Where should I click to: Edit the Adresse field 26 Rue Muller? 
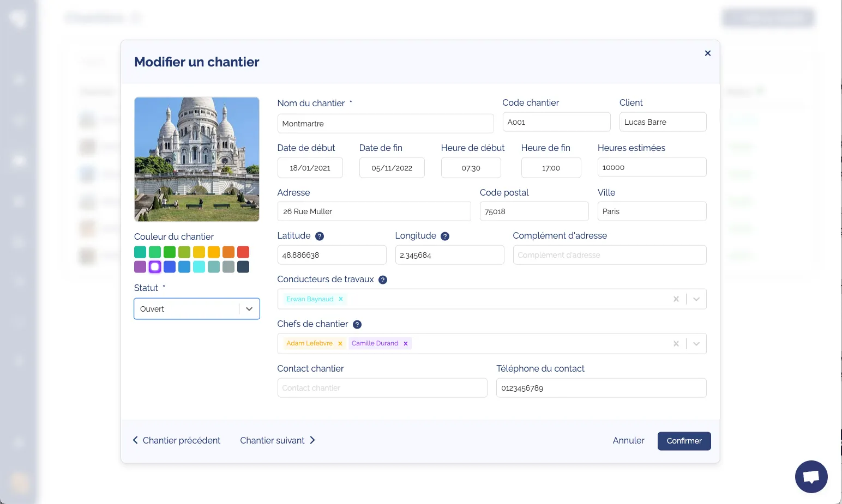coord(374,211)
